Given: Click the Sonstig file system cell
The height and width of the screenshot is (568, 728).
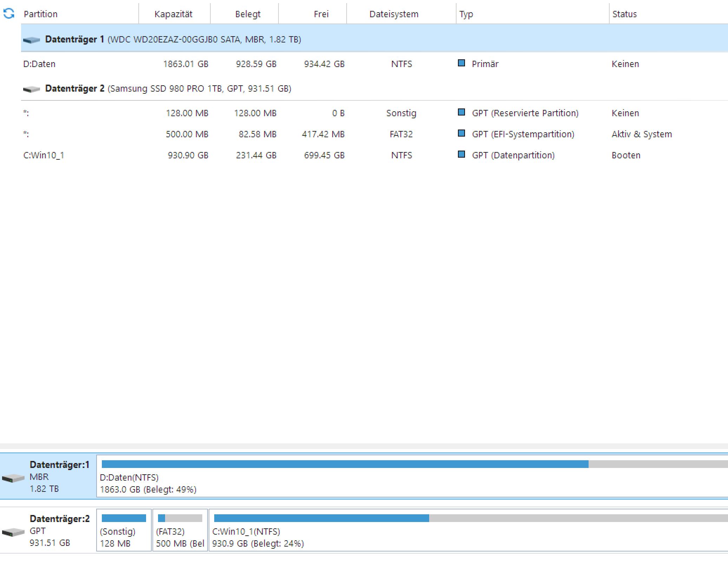Looking at the screenshot, I should (x=401, y=113).
